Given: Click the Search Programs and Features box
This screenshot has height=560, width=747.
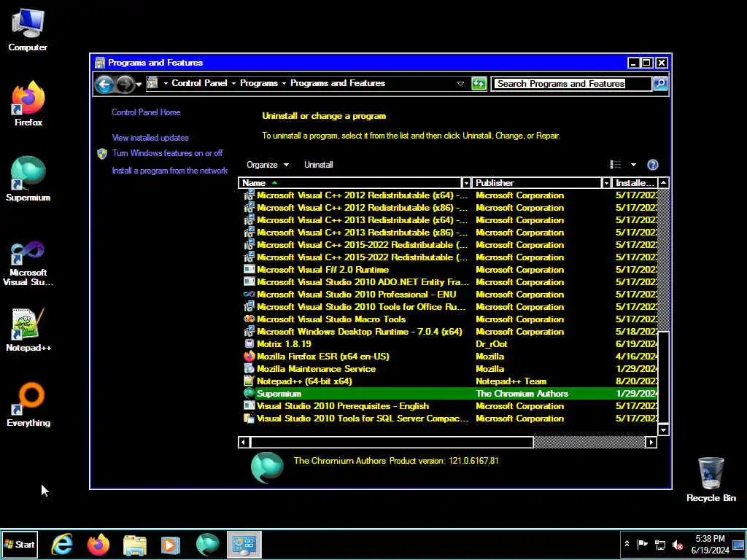Looking at the screenshot, I should (x=570, y=84).
